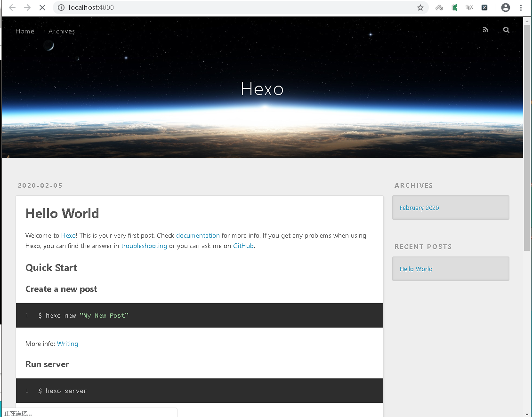
Task: Click the scrollbar down arrow
Action: click(x=527, y=414)
